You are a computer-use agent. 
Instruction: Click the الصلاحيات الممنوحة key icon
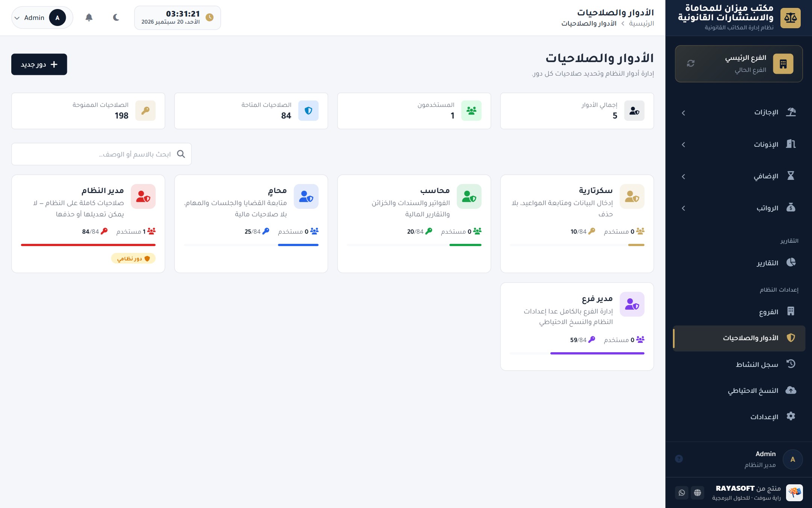click(x=145, y=111)
